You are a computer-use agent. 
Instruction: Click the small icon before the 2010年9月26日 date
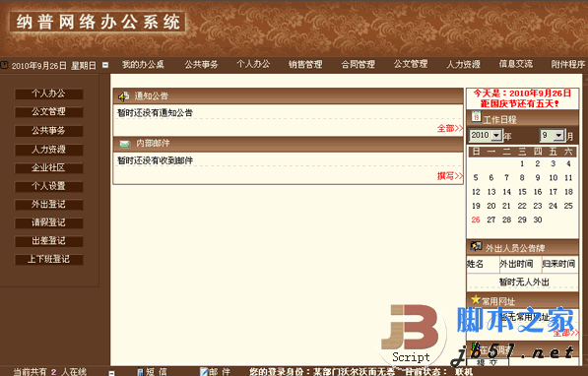(x=4, y=65)
